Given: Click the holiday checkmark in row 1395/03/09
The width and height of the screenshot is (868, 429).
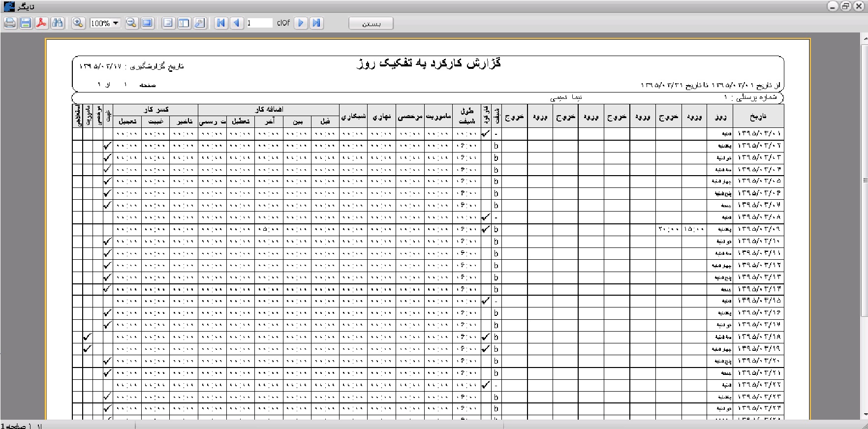Looking at the screenshot, I should pyautogui.click(x=486, y=229).
